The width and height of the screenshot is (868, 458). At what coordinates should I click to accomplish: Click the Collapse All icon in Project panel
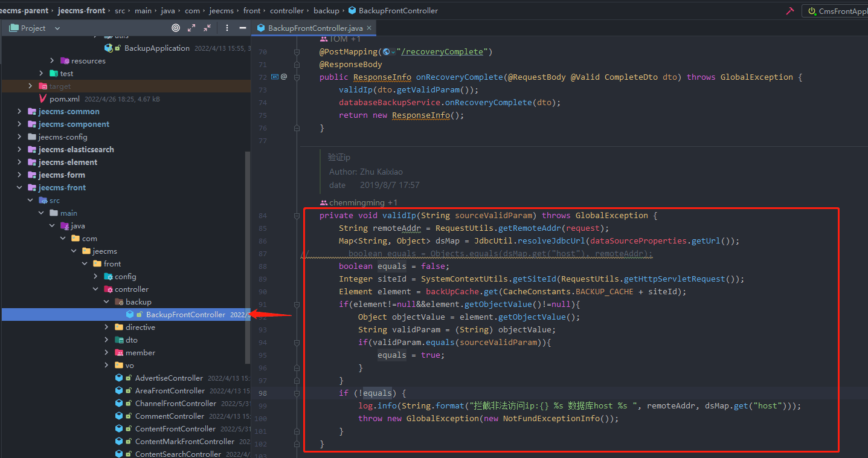click(207, 28)
